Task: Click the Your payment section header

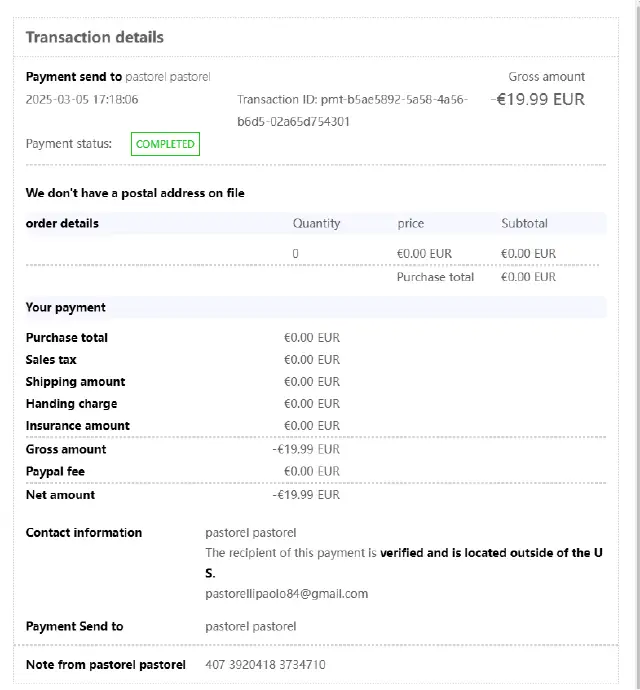Action: point(65,307)
